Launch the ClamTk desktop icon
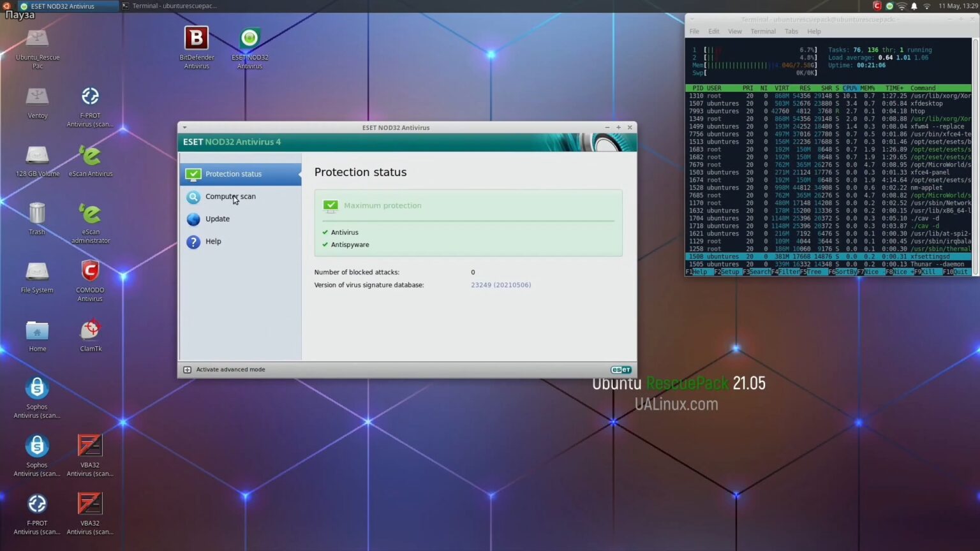This screenshot has height=551, width=980. tap(90, 330)
